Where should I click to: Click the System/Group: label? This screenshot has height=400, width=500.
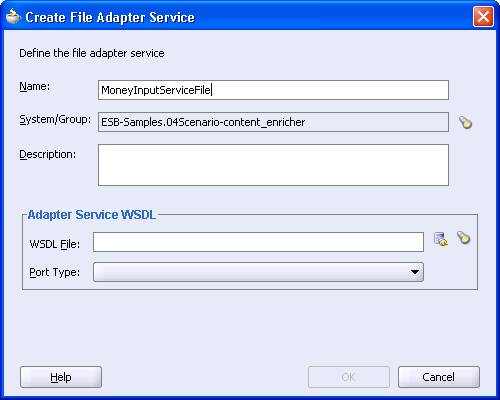(x=55, y=119)
